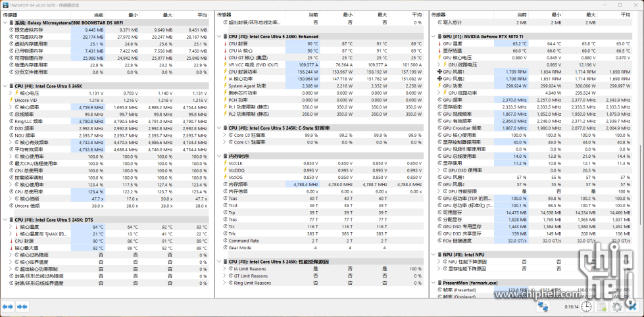Viewport: 644px width, 317px height.
Task: Click the lightning icon beside GPU 功率
Action: tap(439, 85)
